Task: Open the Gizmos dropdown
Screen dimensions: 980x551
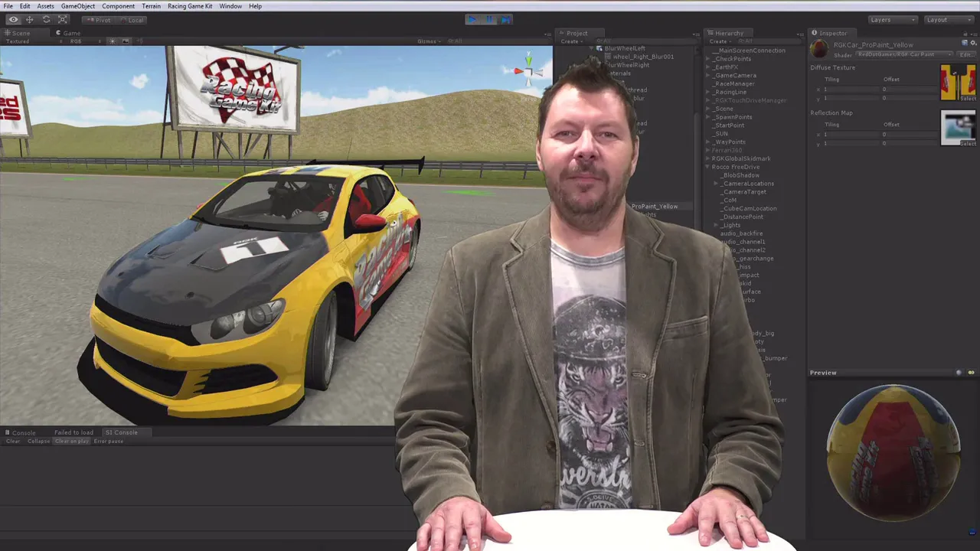Action: tap(428, 41)
